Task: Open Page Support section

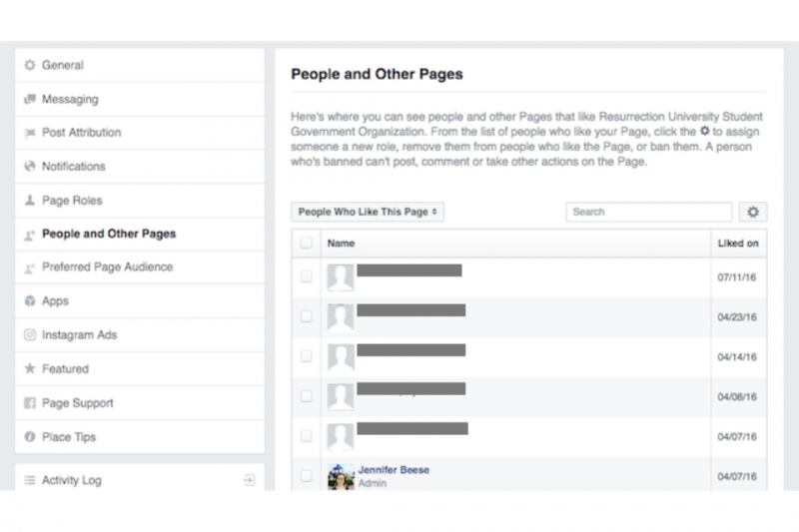Action: coord(140,402)
